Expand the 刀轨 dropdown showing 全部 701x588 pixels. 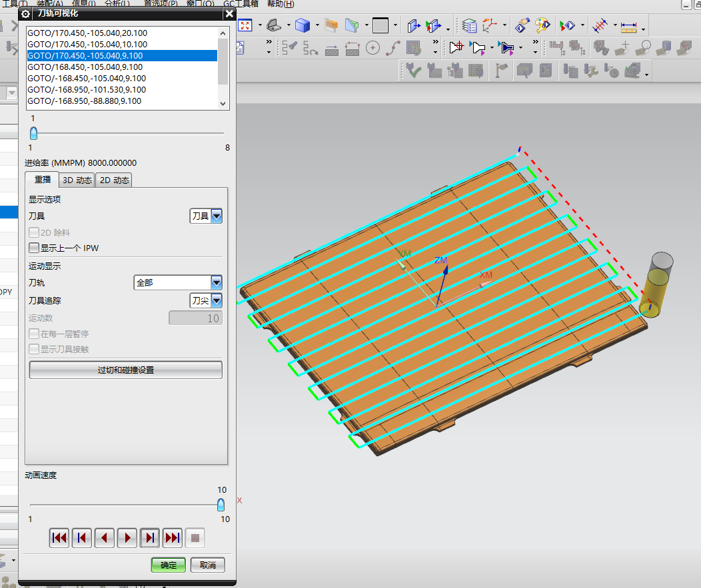click(x=178, y=282)
